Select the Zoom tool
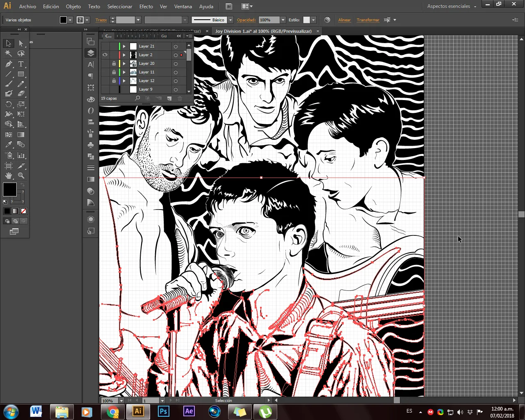The height and width of the screenshot is (420, 525). click(21, 176)
